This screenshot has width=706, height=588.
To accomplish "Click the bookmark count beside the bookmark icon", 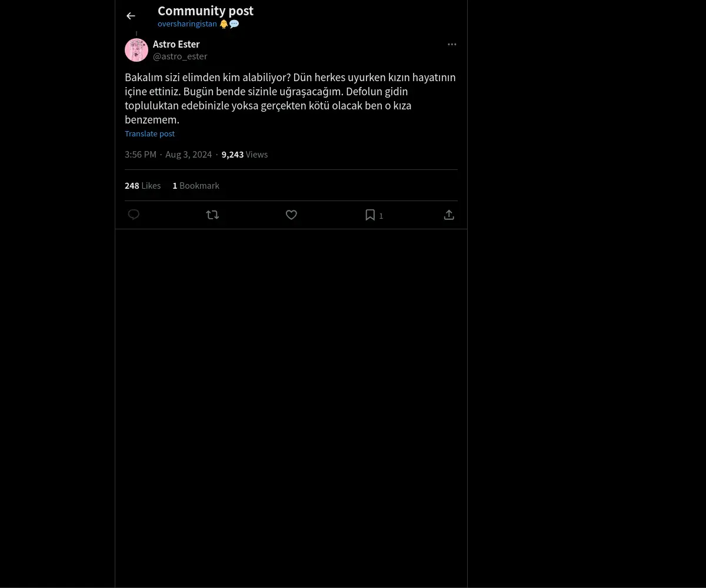I will click(x=381, y=216).
